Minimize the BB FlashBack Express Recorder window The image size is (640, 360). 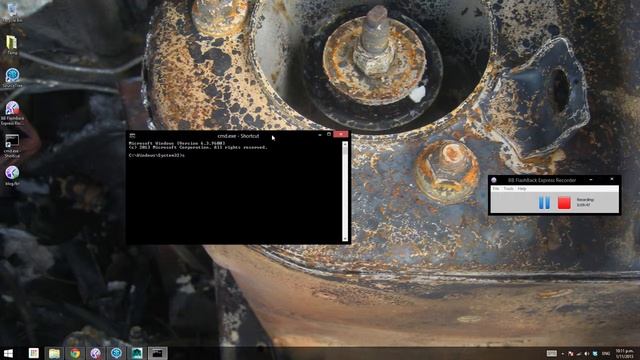coord(591,180)
